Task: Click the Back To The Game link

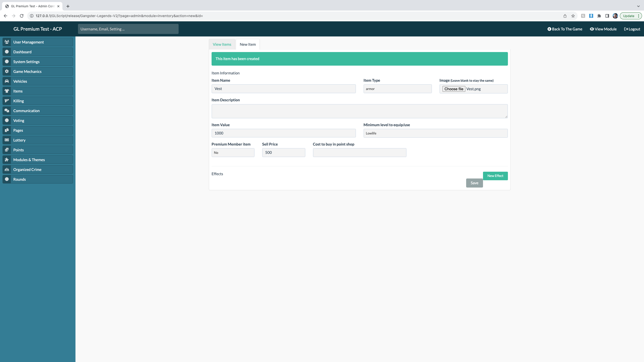Action: 565,29
